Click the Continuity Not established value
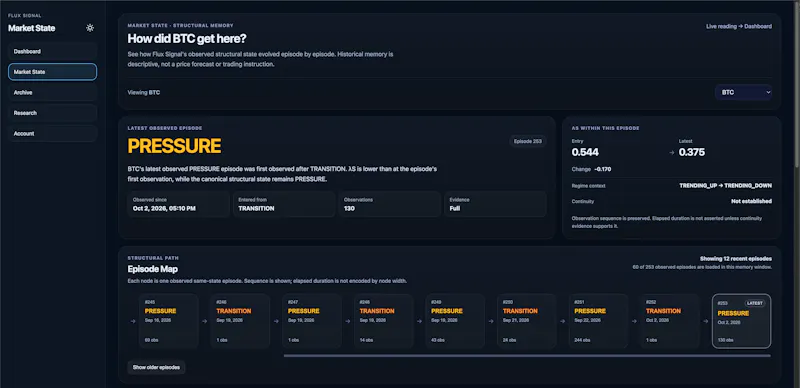This screenshot has height=388, width=800. pyautogui.click(x=751, y=201)
